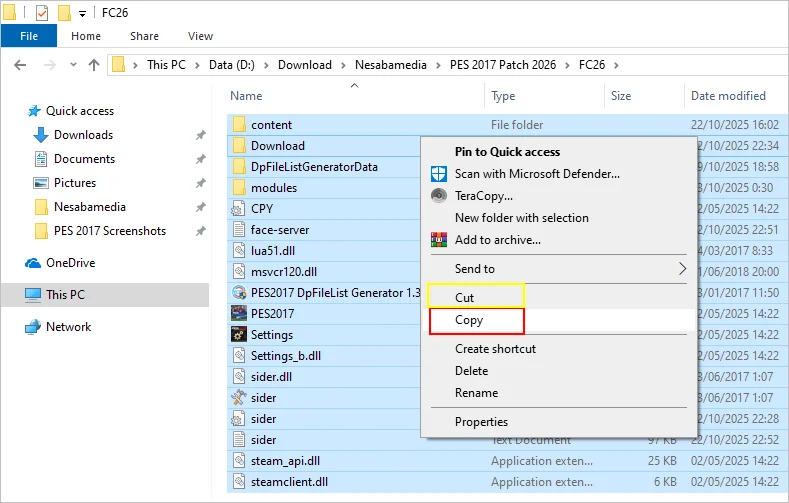Select Quick access in navigation pane
Viewport: 789px width, 503px height.
point(80,111)
